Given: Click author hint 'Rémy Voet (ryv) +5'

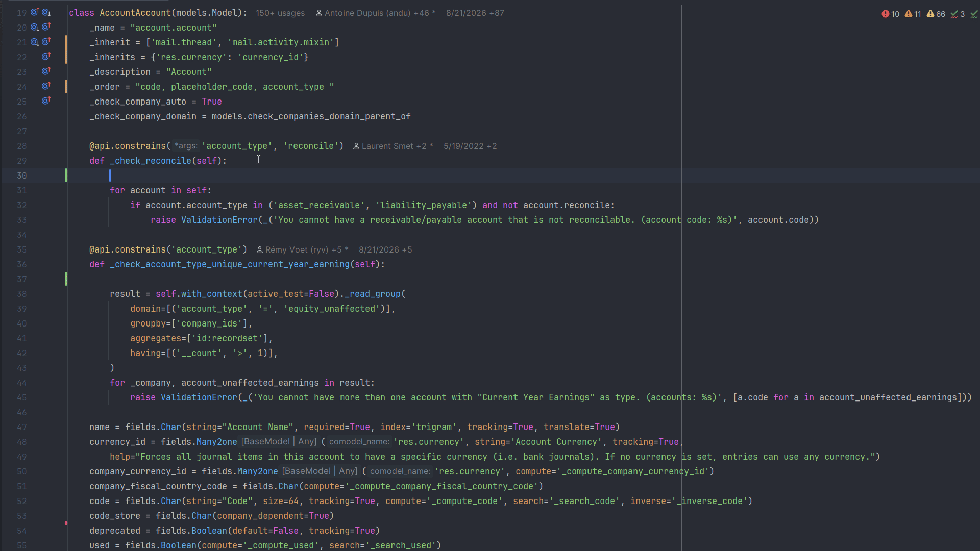Looking at the screenshot, I should click(303, 249).
